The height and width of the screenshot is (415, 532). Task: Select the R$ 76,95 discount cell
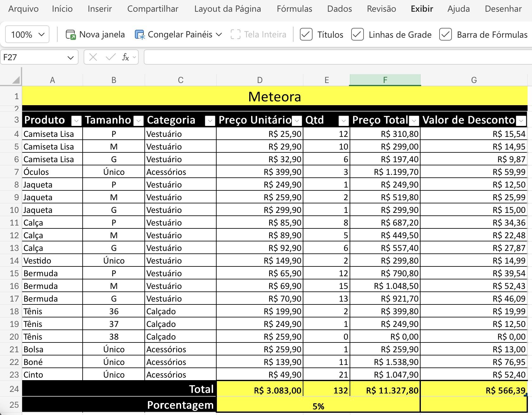(x=474, y=362)
